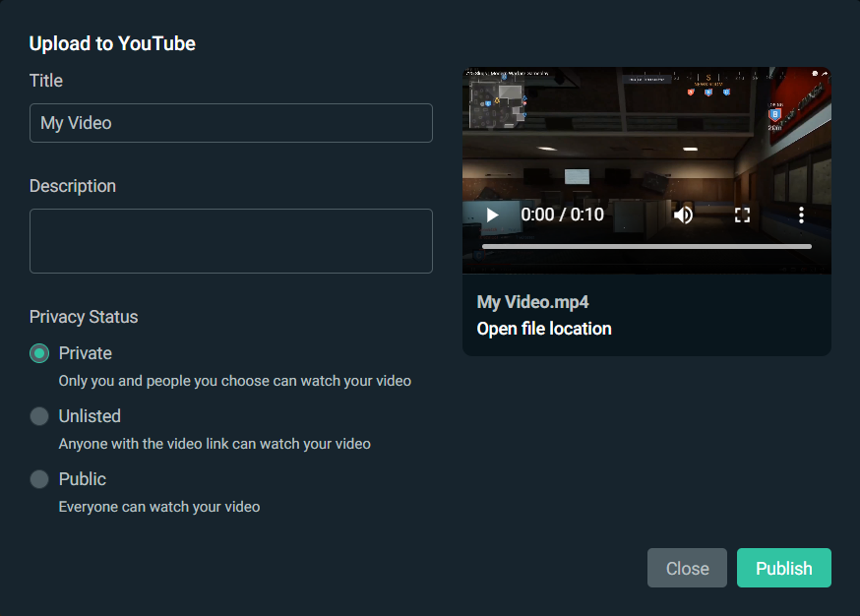The image size is (860, 616).
Task: Click the Description text box
Action: [x=231, y=241]
